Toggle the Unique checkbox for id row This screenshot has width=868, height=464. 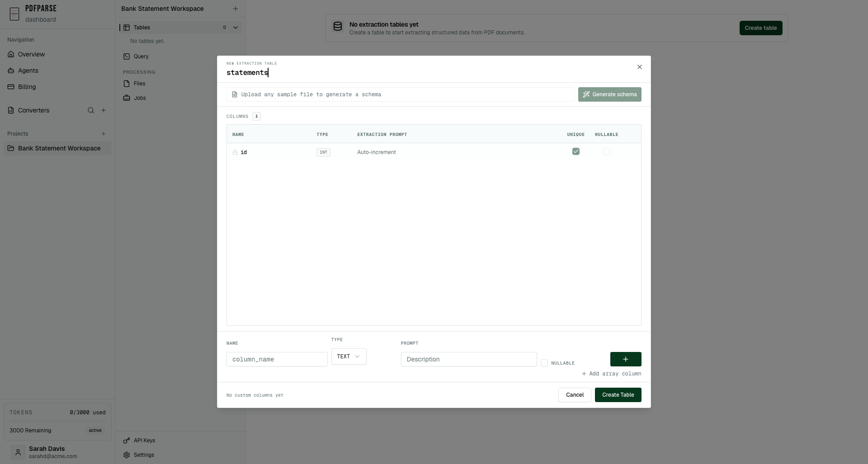click(576, 151)
